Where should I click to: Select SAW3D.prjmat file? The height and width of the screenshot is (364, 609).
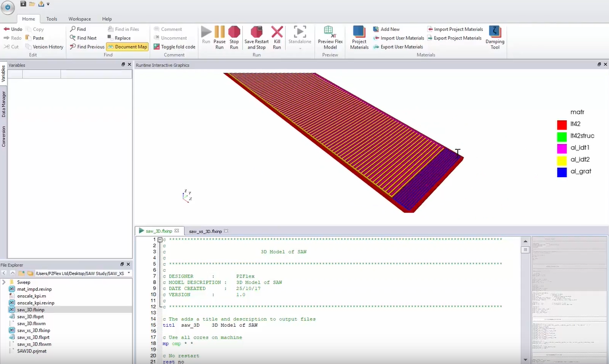click(32, 351)
